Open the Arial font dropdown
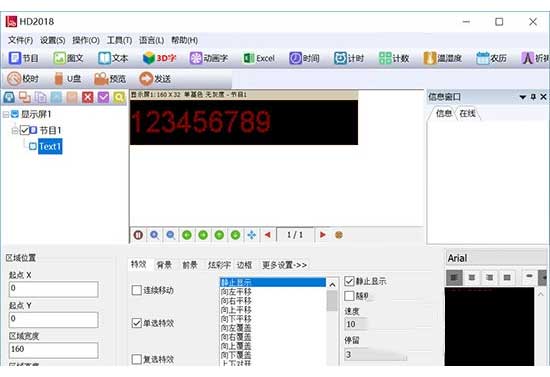This screenshot has width=550, height=377. (496, 258)
